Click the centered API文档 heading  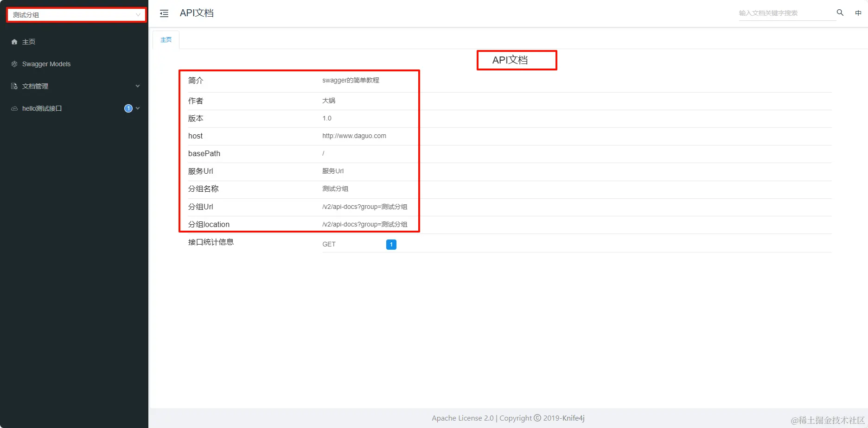[510, 60]
